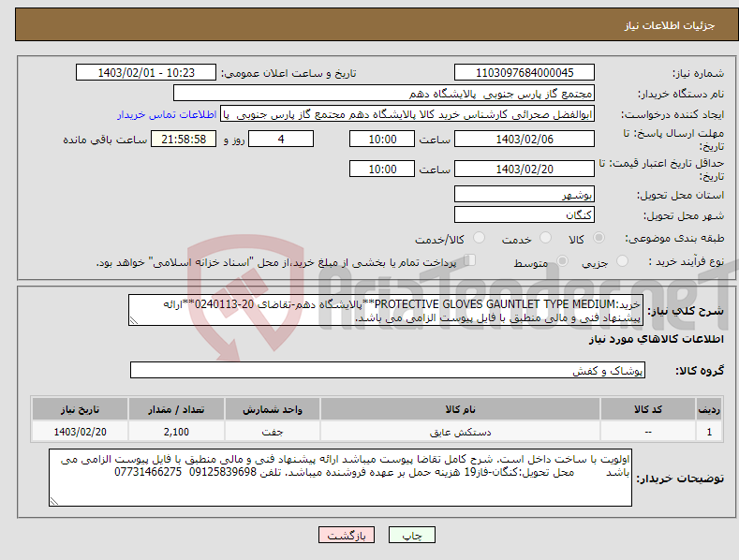The height and width of the screenshot is (560, 739).
Task: Click the response deadline time field 10:00
Action: (382, 139)
